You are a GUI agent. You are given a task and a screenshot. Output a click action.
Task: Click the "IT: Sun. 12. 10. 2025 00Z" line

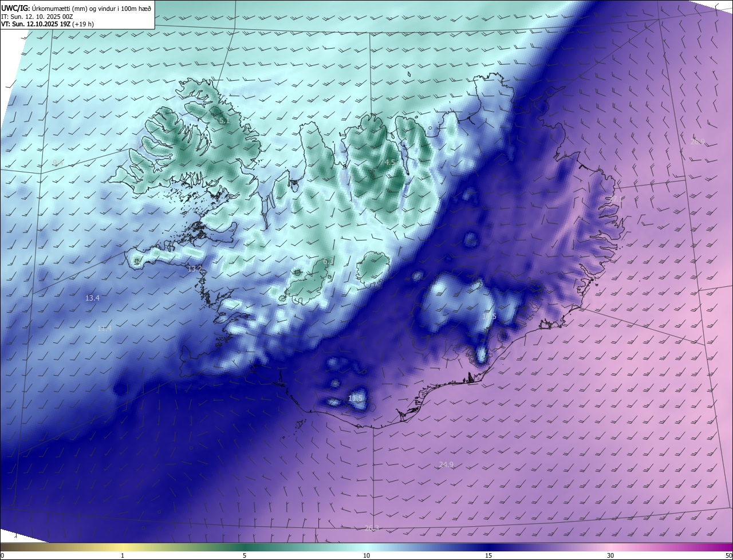[37, 17]
